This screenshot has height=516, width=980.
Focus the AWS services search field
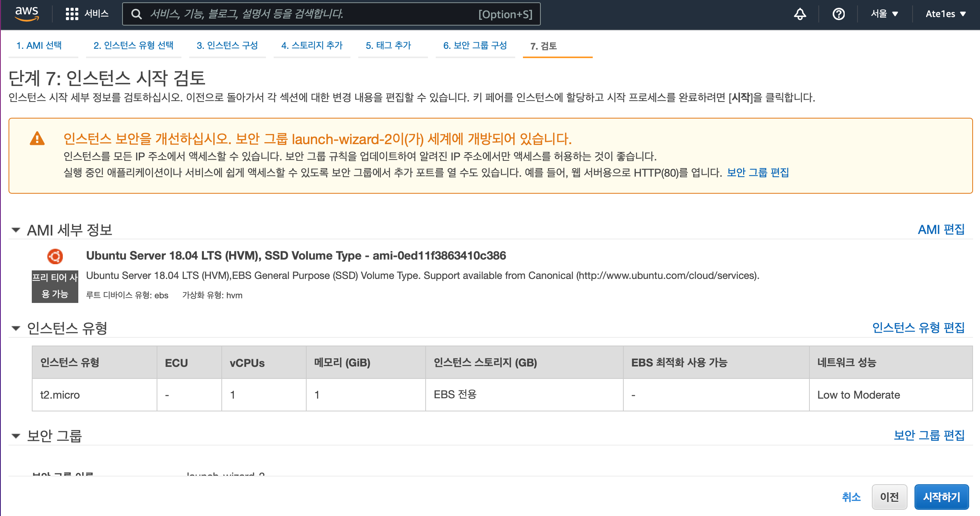(x=310, y=14)
